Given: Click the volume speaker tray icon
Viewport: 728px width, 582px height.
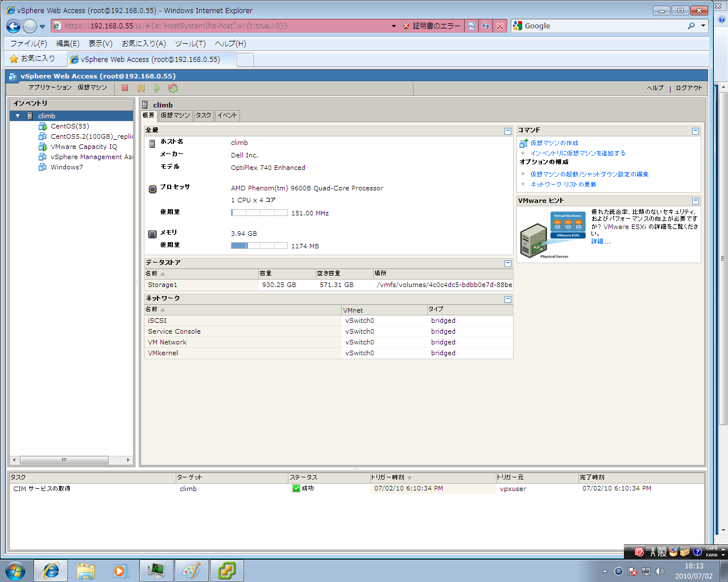Looking at the screenshot, I should point(660,571).
